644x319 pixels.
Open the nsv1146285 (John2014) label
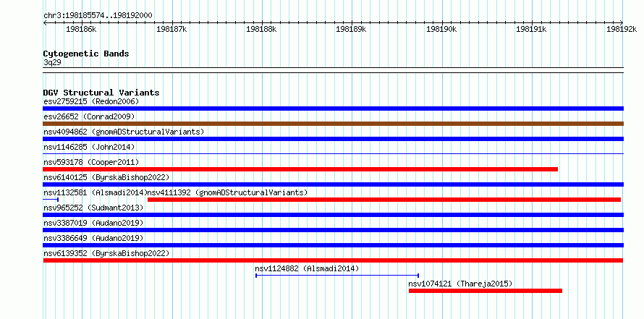(89, 147)
